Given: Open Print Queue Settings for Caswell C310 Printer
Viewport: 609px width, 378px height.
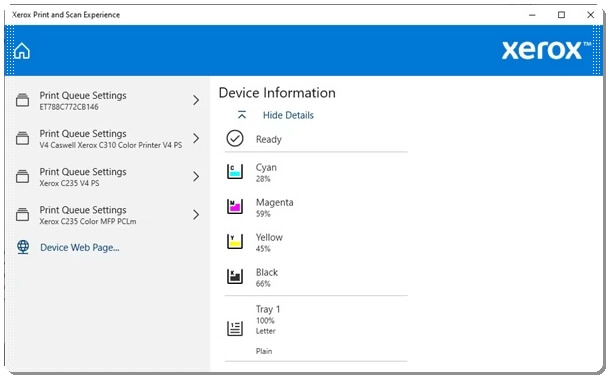Looking at the screenshot, I should (108, 138).
